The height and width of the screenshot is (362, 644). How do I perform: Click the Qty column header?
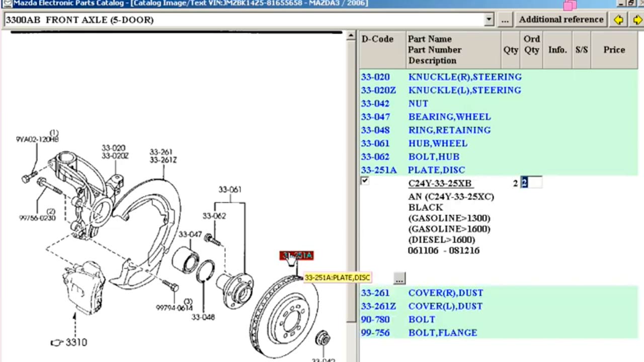coord(511,50)
